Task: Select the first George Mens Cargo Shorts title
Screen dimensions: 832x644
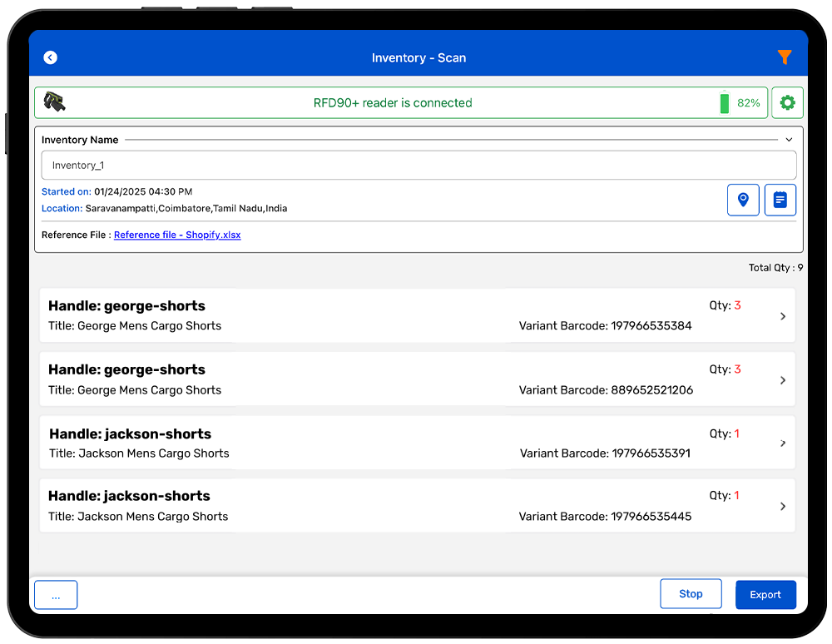Action: 135,326
